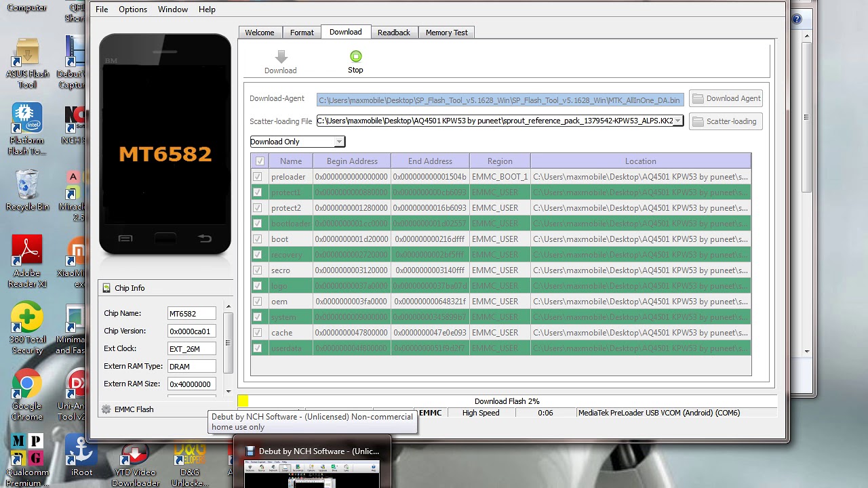Click Chip Info scroll down arrow
868x488 pixels.
click(x=229, y=391)
